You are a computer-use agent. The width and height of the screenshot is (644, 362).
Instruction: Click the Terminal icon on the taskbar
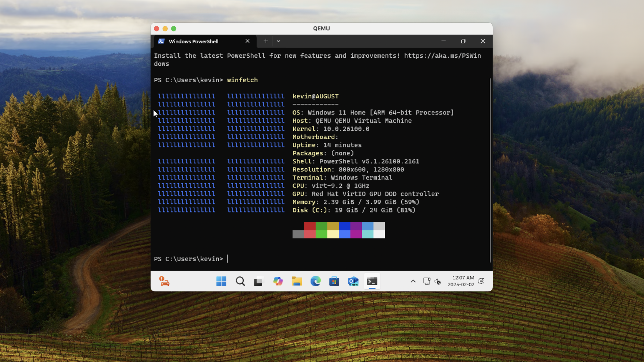(372, 281)
